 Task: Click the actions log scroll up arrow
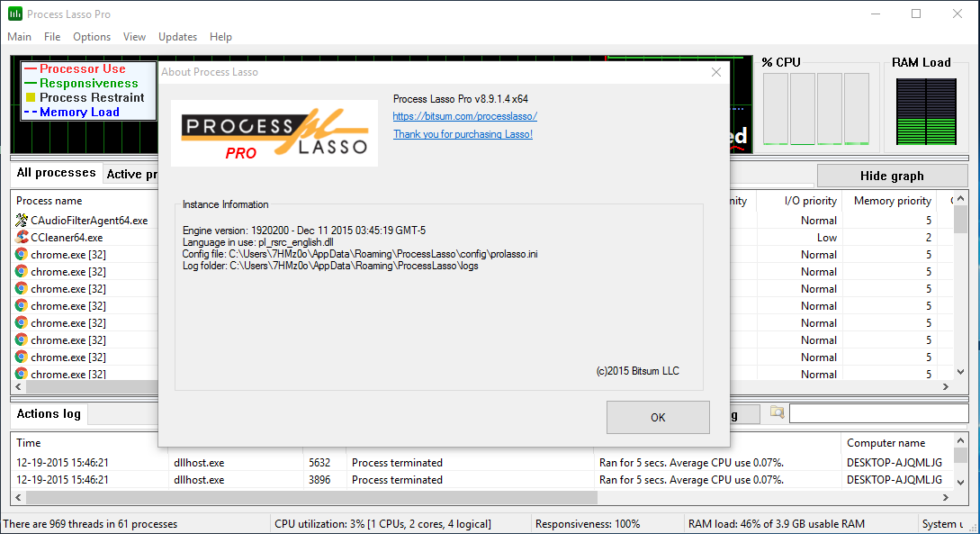coord(960,441)
